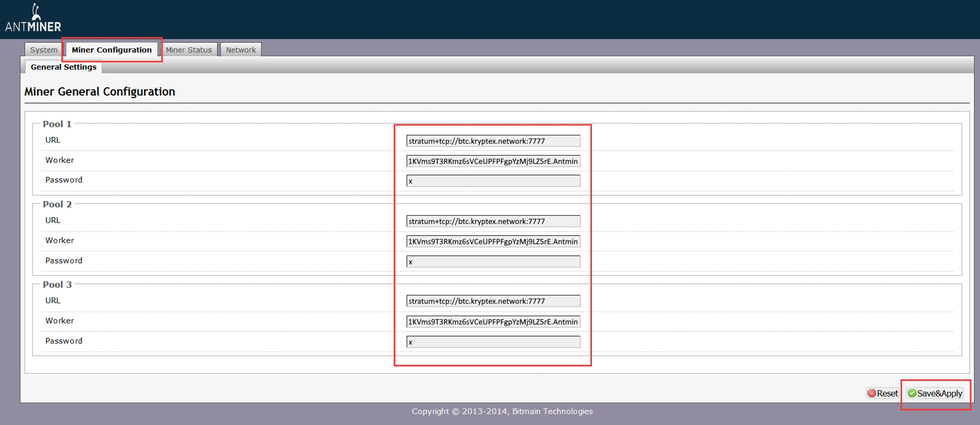980x425 pixels.
Task: Click the green Save&Apply checkmark icon
Action: [912, 393]
